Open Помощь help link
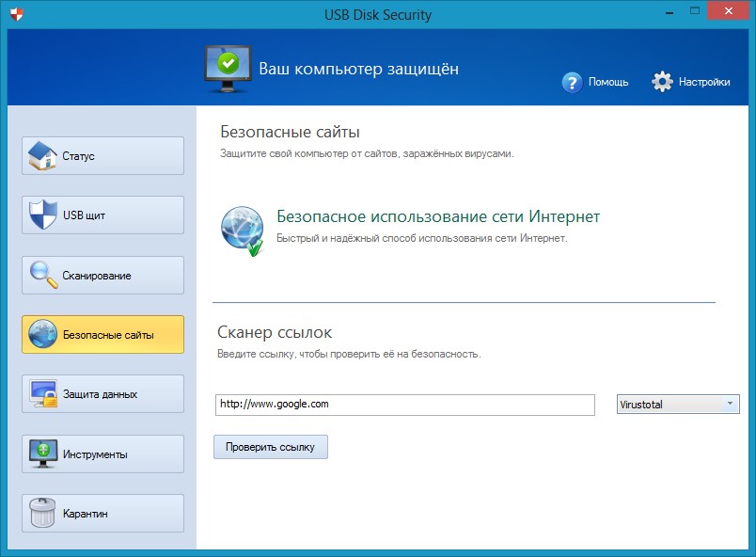The image size is (756, 557). (x=608, y=82)
